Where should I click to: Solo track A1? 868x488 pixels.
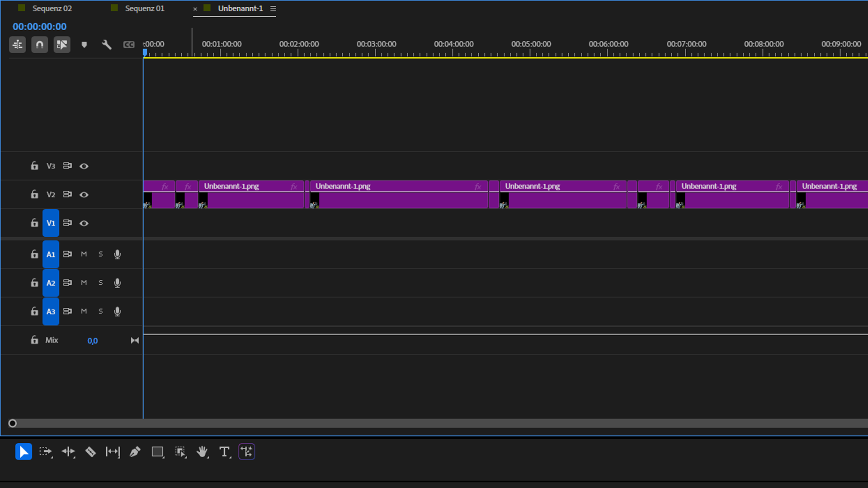coord(101,254)
